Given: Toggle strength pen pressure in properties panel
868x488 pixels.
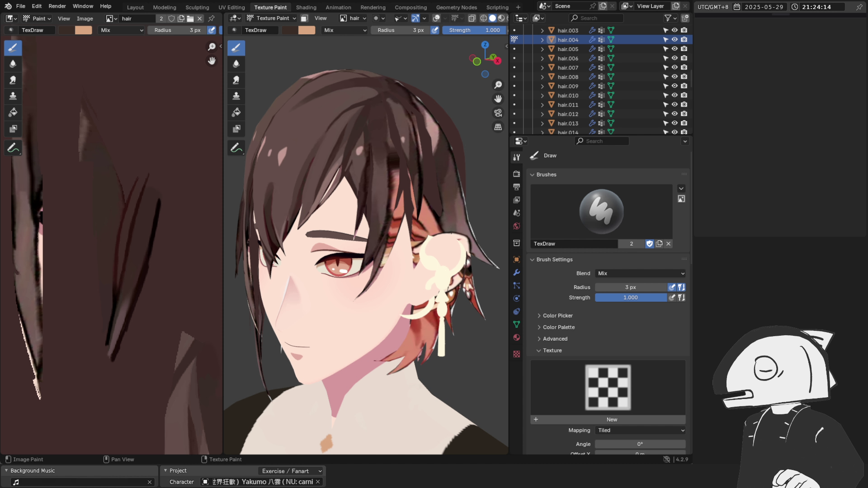Looking at the screenshot, I should (672, 298).
